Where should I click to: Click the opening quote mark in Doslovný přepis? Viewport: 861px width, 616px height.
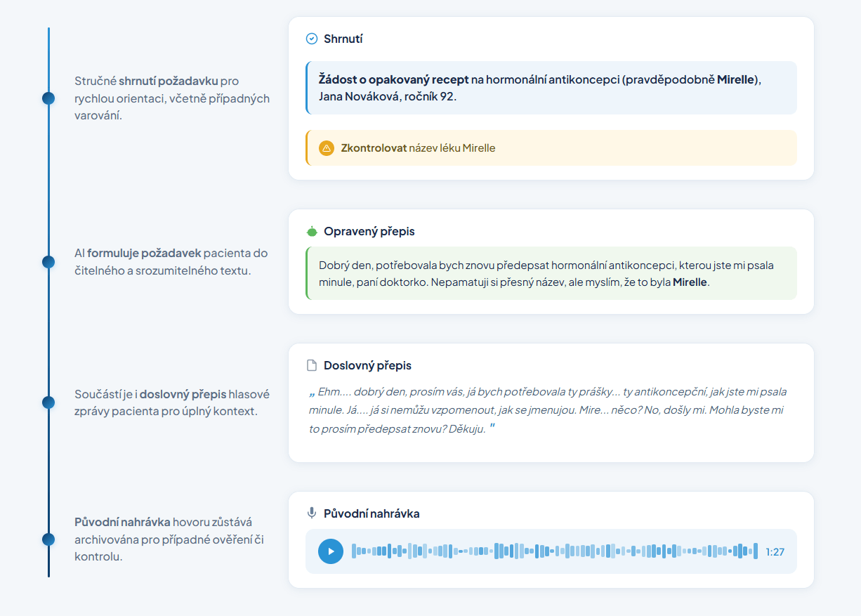(x=312, y=393)
